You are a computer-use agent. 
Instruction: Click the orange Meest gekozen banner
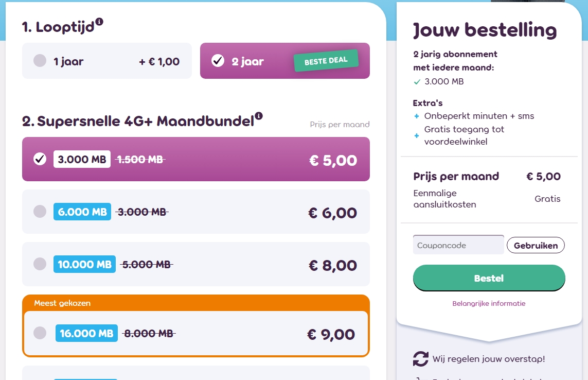point(196,303)
